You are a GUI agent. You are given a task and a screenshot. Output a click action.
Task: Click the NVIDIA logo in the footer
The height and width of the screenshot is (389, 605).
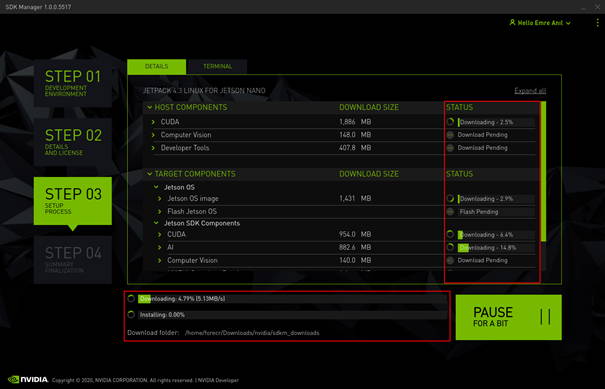point(28,379)
